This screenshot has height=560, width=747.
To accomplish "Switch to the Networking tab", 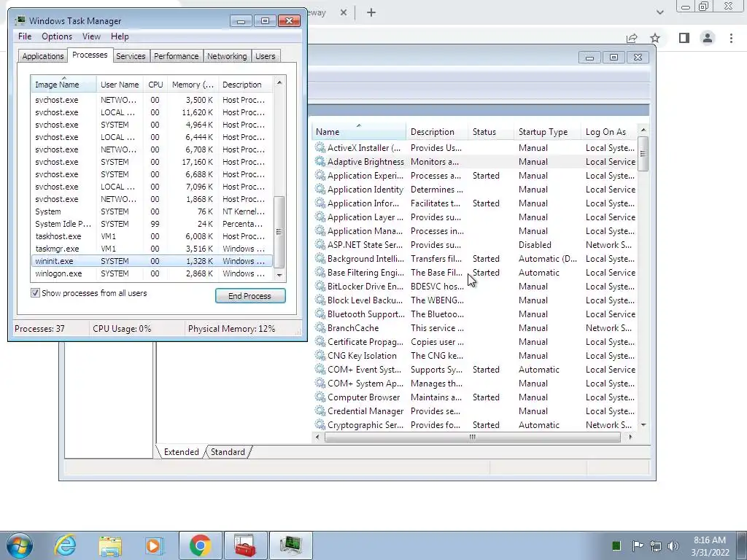I will [227, 56].
